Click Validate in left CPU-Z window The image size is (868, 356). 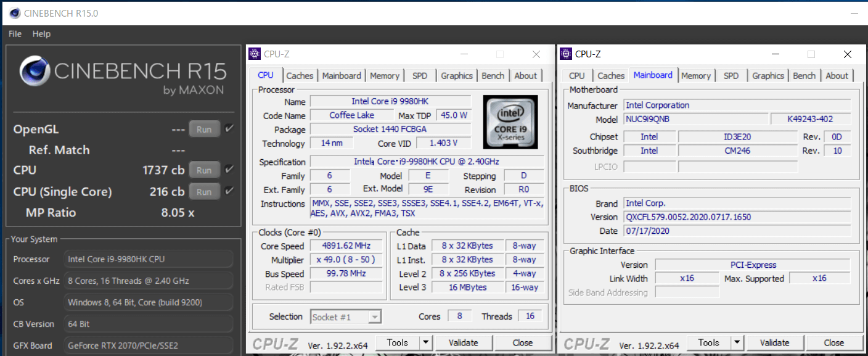coord(463,342)
